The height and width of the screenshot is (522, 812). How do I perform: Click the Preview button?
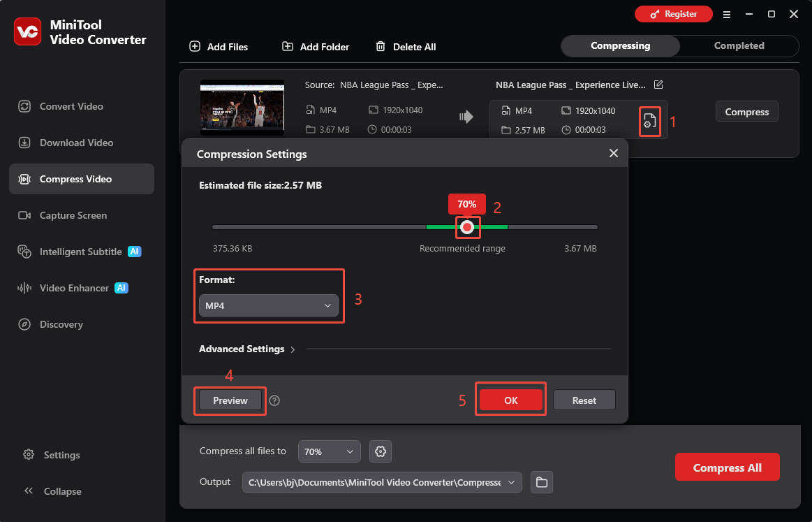point(230,400)
